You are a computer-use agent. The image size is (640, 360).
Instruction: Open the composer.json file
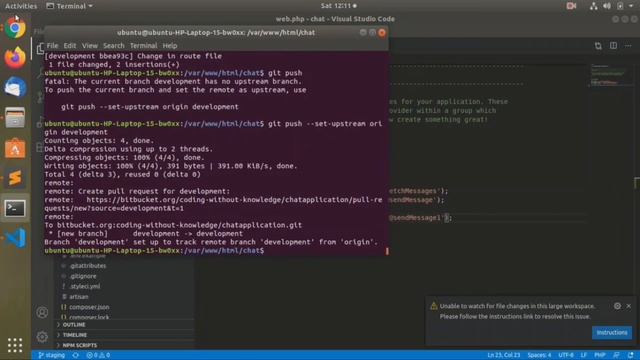tap(89, 307)
